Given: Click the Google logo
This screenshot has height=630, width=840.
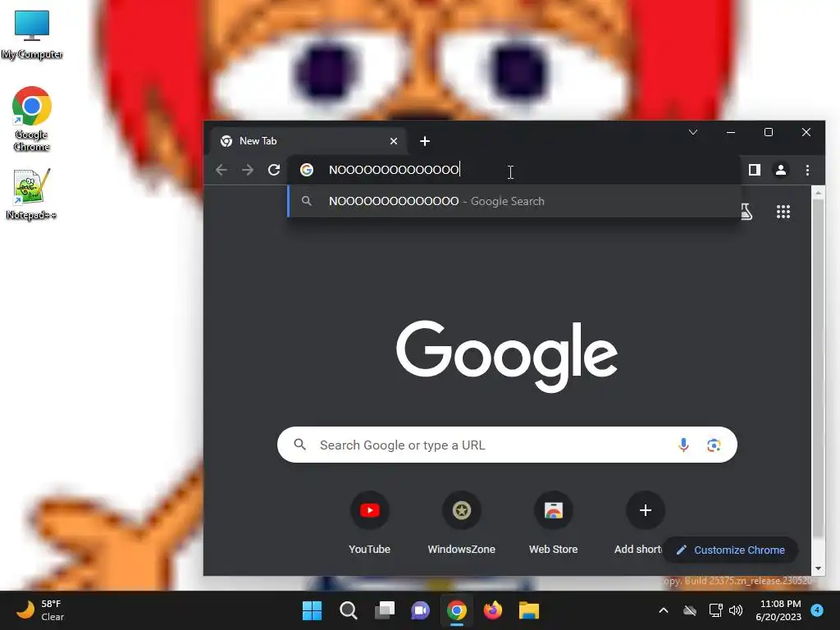Looking at the screenshot, I should pyautogui.click(x=507, y=356).
